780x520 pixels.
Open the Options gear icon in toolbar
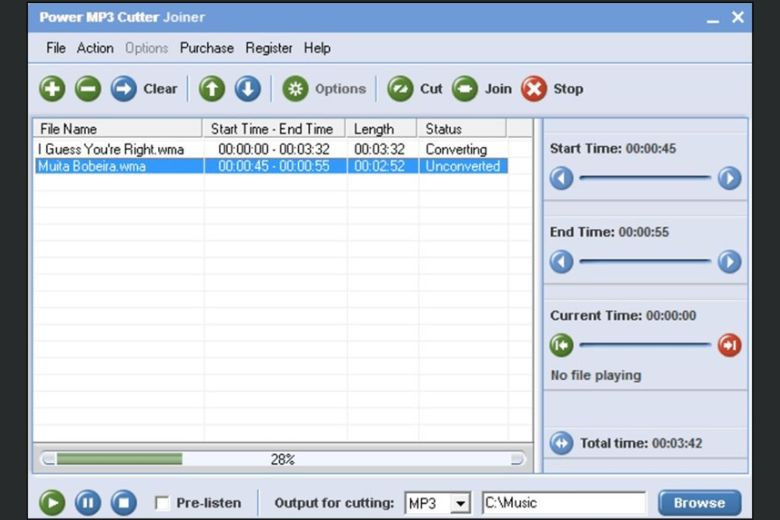point(295,89)
